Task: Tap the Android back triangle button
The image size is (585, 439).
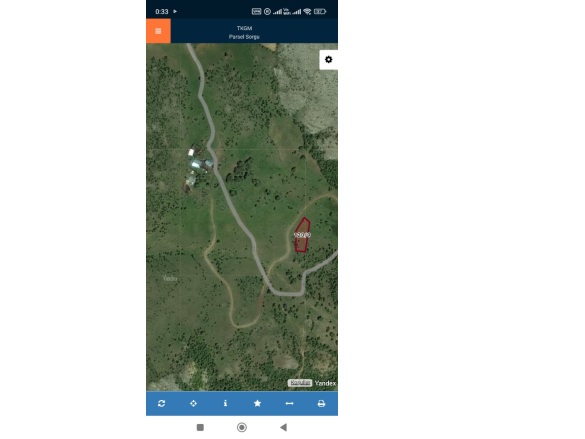Action: click(284, 427)
